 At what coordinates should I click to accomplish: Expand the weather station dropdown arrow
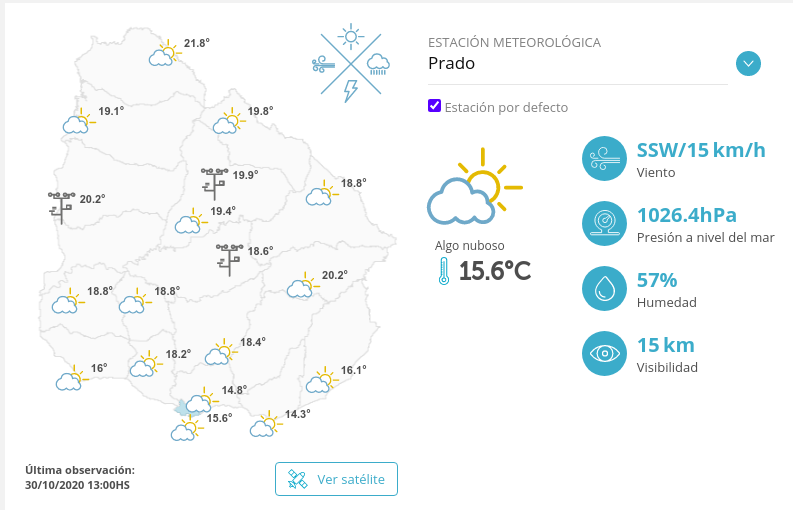pos(748,64)
